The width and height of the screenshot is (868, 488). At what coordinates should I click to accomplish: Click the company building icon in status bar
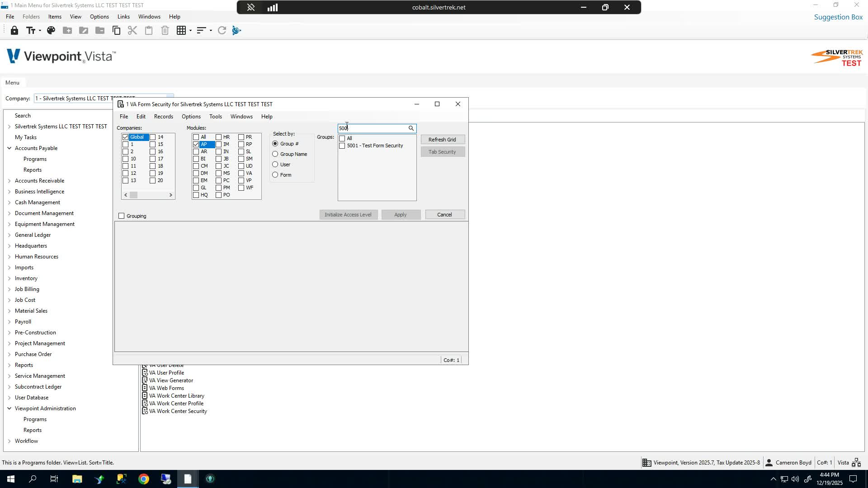(x=647, y=462)
